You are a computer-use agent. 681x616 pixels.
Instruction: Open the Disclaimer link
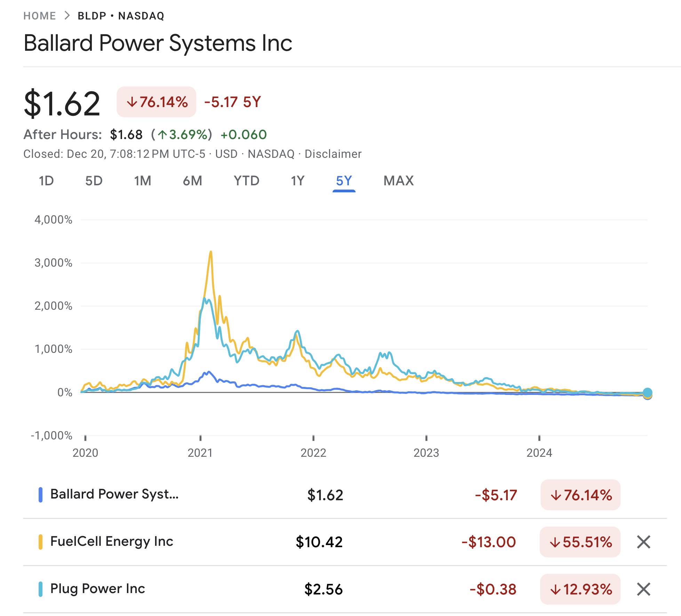tap(333, 154)
